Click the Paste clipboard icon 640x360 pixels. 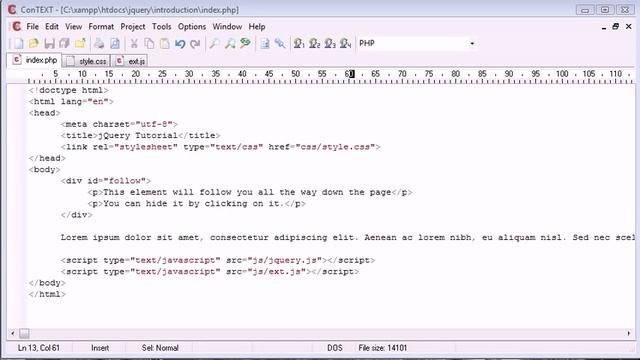[x=164, y=43]
